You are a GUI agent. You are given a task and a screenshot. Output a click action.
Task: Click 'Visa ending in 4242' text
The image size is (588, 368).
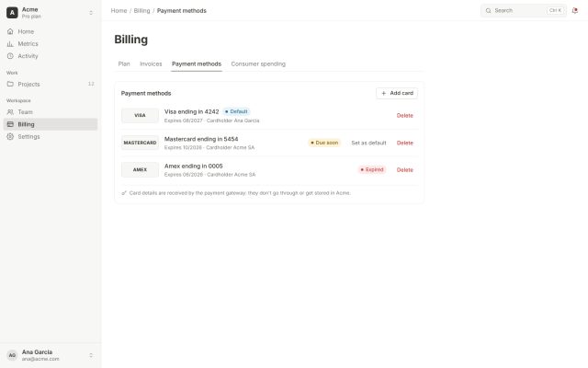tap(191, 111)
